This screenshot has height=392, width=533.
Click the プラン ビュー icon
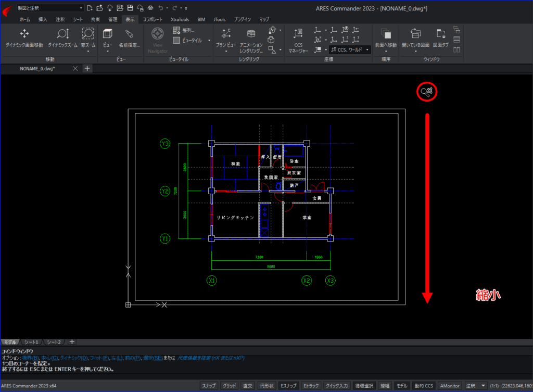(x=226, y=34)
